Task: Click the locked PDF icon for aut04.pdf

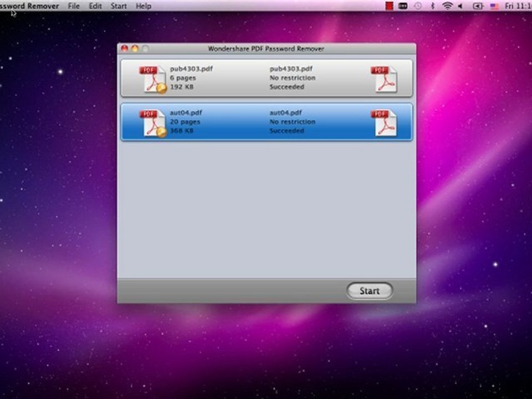Action: (153, 123)
